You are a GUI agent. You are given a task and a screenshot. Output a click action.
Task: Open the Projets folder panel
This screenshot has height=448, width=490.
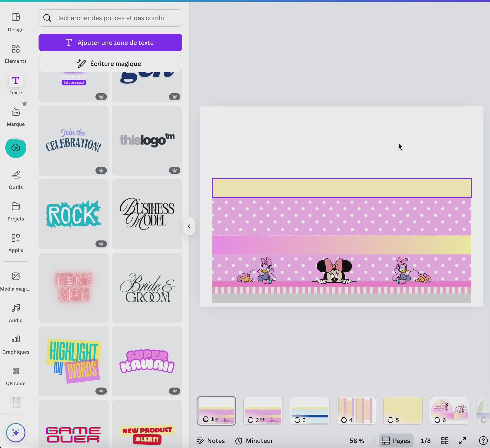pos(16,211)
